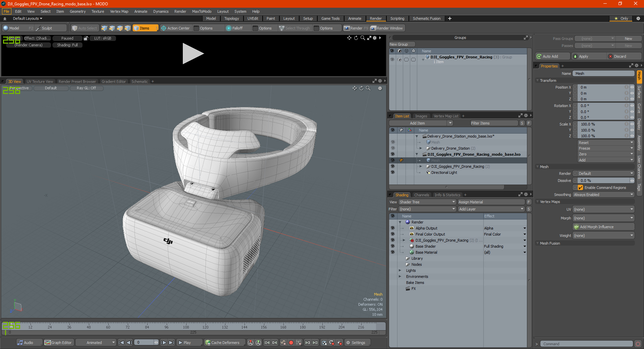This screenshot has width=644, height=349.
Task: Open the Graph Editor
Action: [58, 343]
